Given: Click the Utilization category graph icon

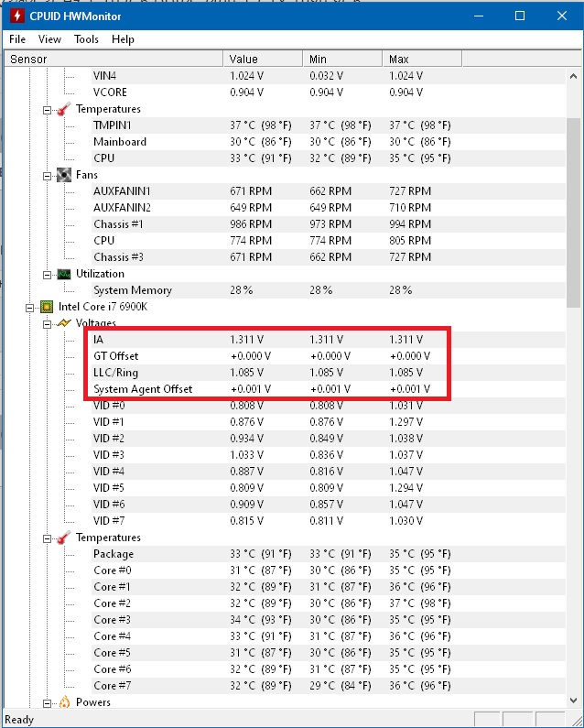Looking at the screenshot, I should point(63,274).
